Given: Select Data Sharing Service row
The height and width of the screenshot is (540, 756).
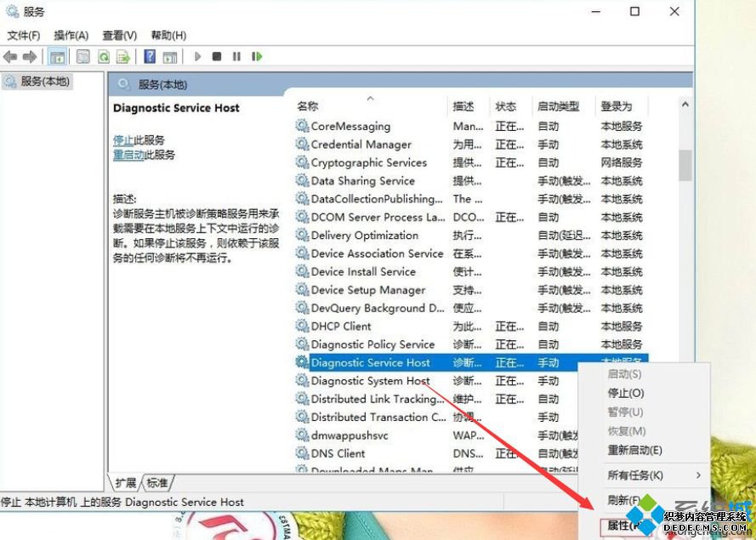Looking at the screenshot, I should [x=471, y=181].
